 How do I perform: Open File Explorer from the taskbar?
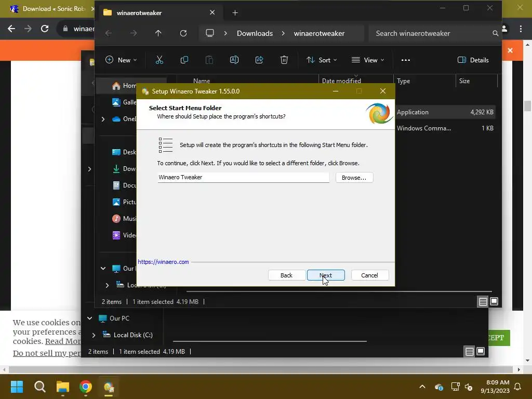63,387
